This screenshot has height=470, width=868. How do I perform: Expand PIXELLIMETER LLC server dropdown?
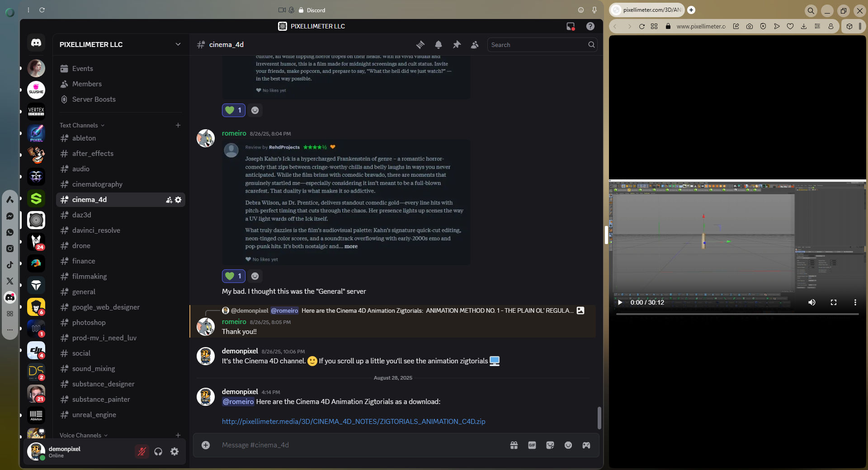178,44
